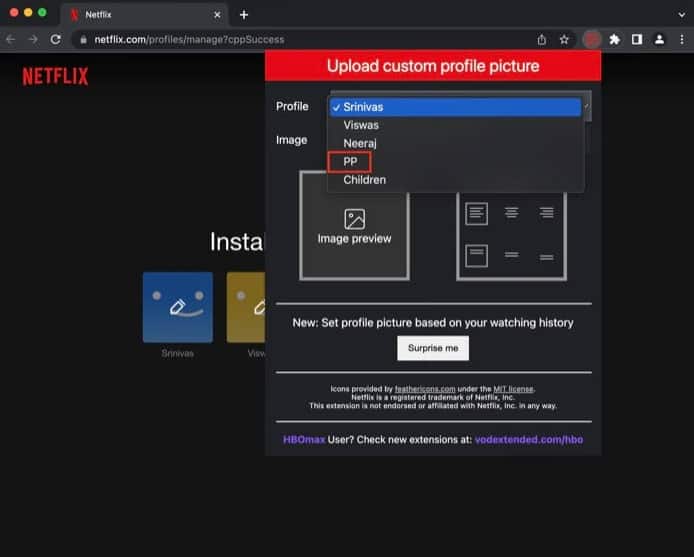Open the feathericons.com link

click(x=425, y=389)
